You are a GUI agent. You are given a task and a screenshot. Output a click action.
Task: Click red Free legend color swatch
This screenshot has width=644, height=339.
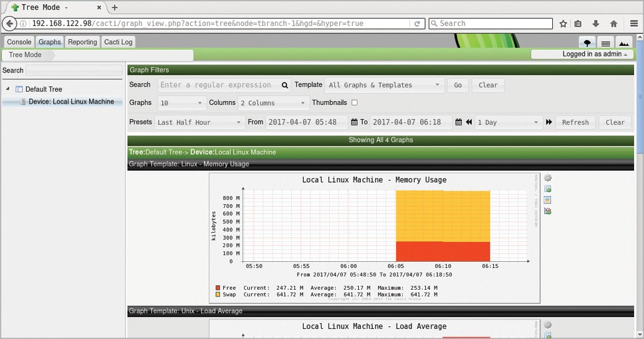point(218,288)
